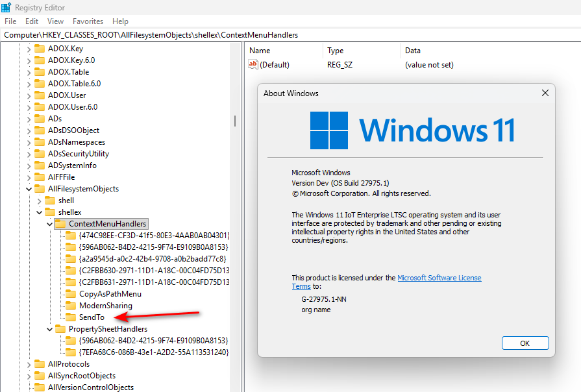
Task: Expand the ADOX.Table.6.0 tree node
Action: pos(29,84)
